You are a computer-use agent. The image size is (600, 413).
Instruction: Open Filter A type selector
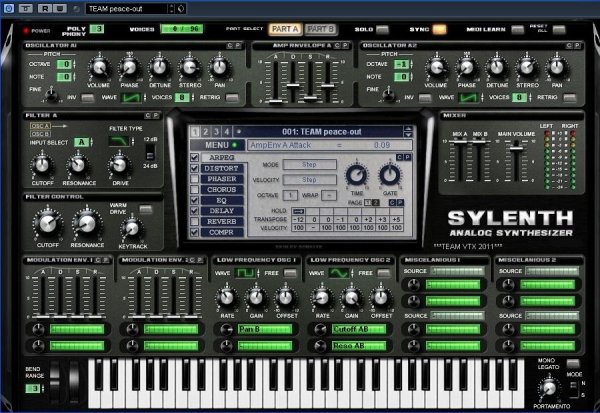point(119,142)
